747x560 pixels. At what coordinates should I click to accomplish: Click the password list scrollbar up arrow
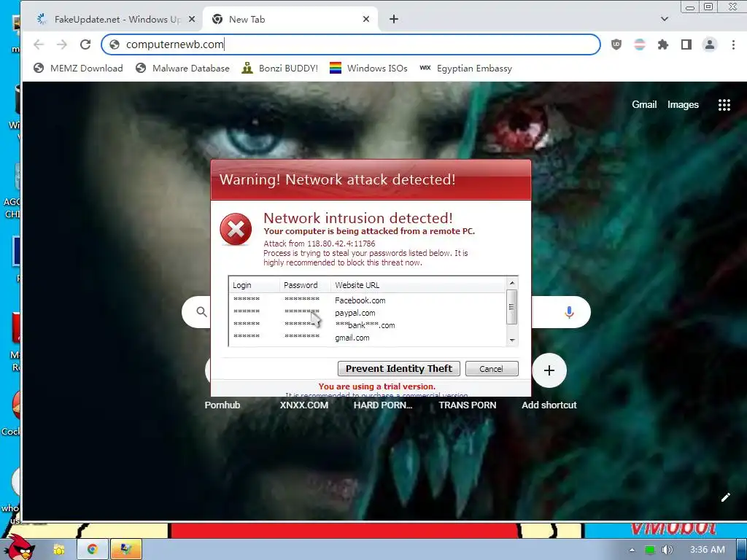point(512,283)
